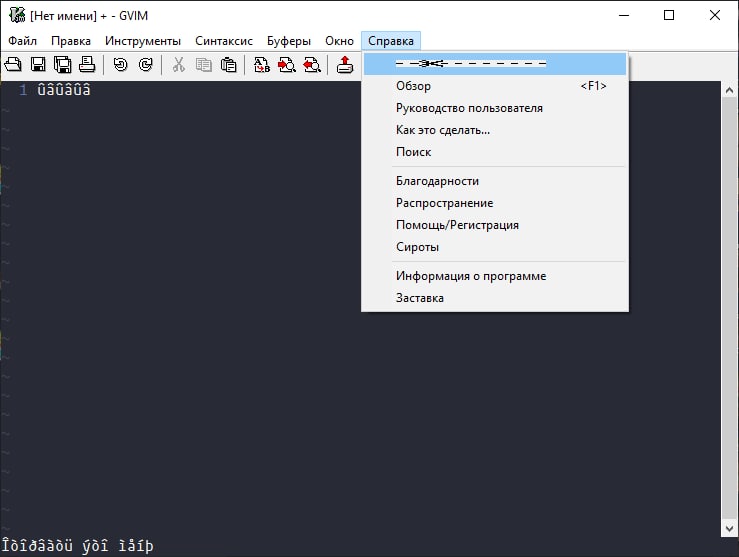Select Обзор from the help menu
Screen dimensions: 739x557
(495, 86)
